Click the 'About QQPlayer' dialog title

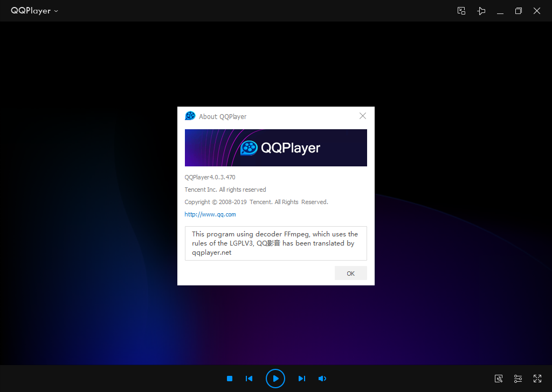click(x=223, y=116)
